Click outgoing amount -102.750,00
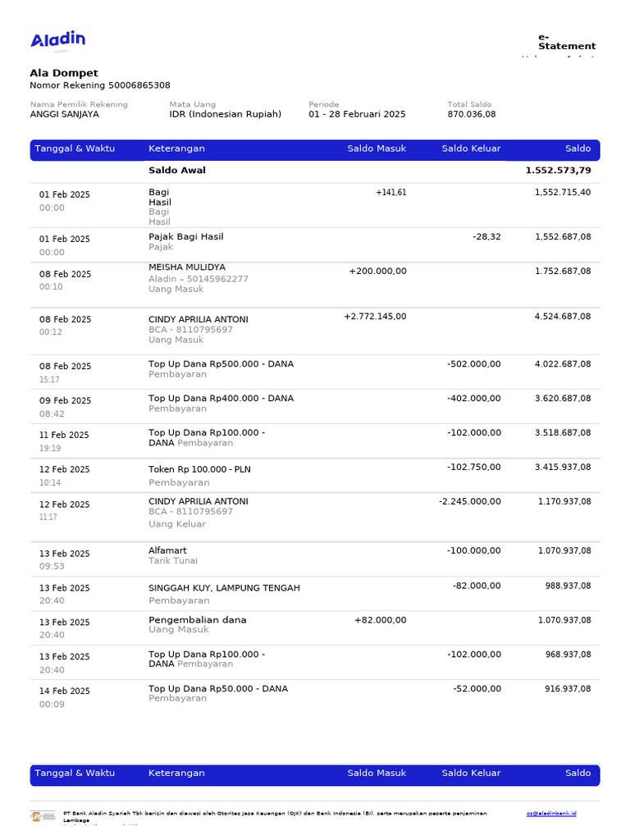 473,467
